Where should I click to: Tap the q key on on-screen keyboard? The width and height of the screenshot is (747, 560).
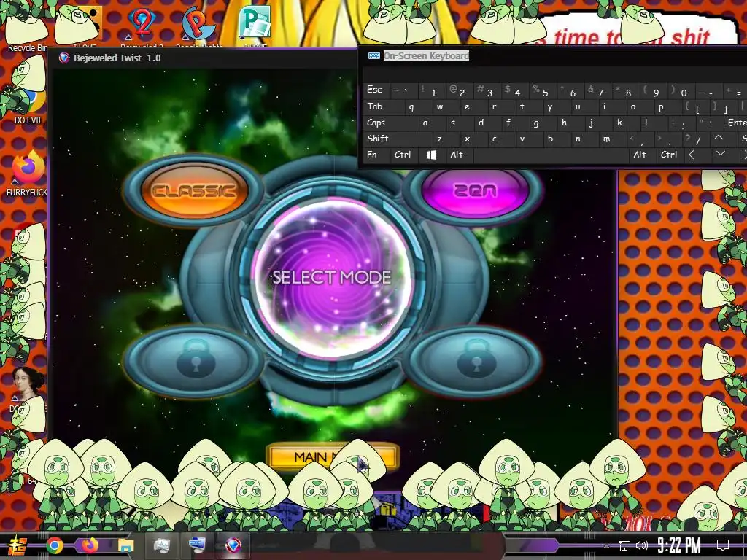[x=413, y=106]
